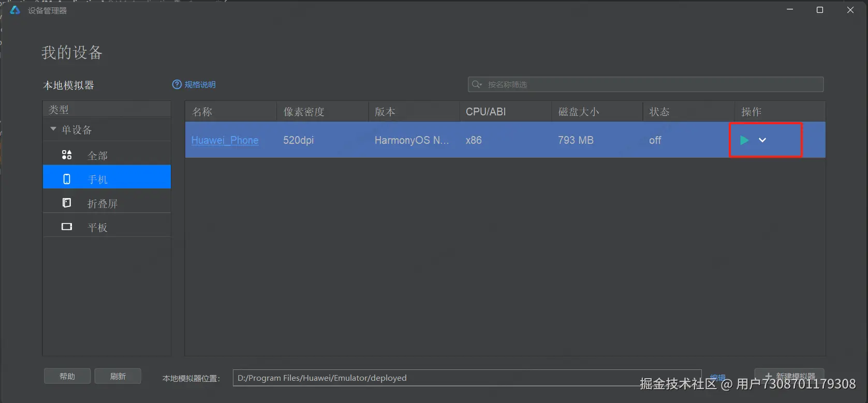Collapse the 单设备 tree group
The width and height of the screenshot is (868, 403).
(x=53, y=129)
